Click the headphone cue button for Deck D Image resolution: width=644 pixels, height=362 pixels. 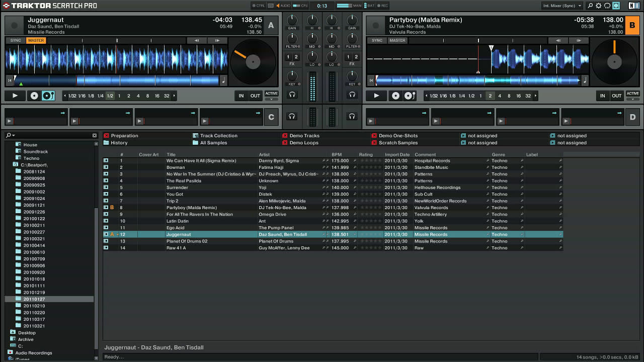coord(352,116)
